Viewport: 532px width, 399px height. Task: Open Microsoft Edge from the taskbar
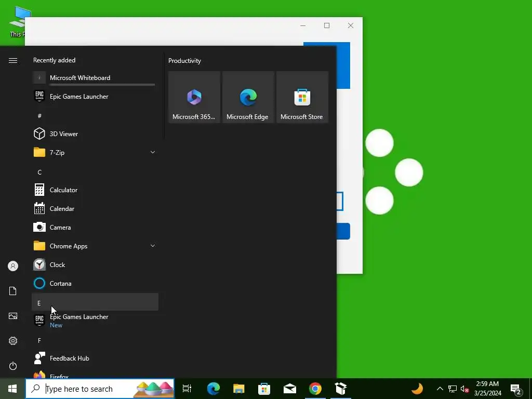214,389
